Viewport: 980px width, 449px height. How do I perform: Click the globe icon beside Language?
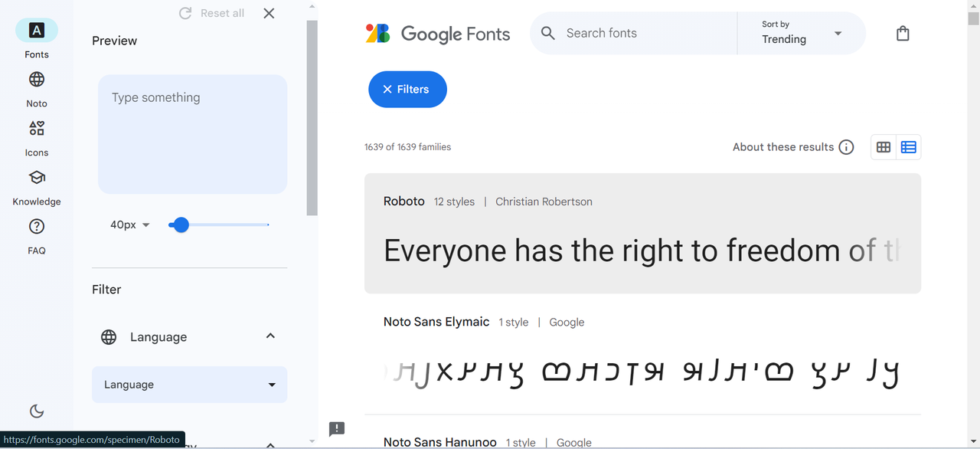(109, 337)
